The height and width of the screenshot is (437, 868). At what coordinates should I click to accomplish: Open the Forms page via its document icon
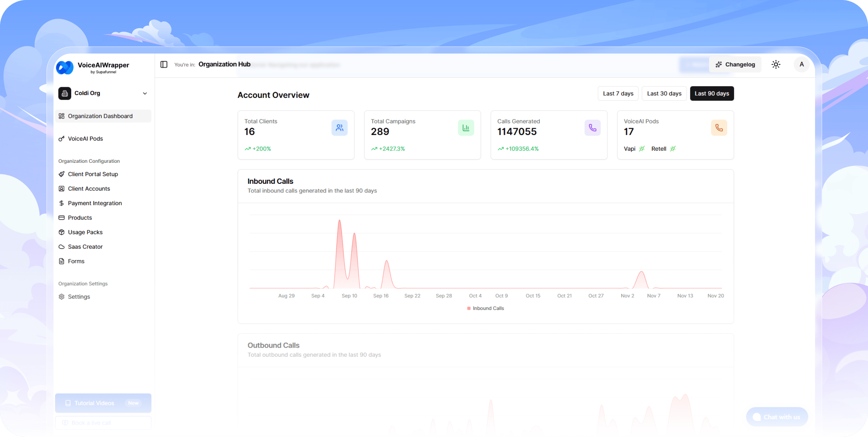[61, 261]
